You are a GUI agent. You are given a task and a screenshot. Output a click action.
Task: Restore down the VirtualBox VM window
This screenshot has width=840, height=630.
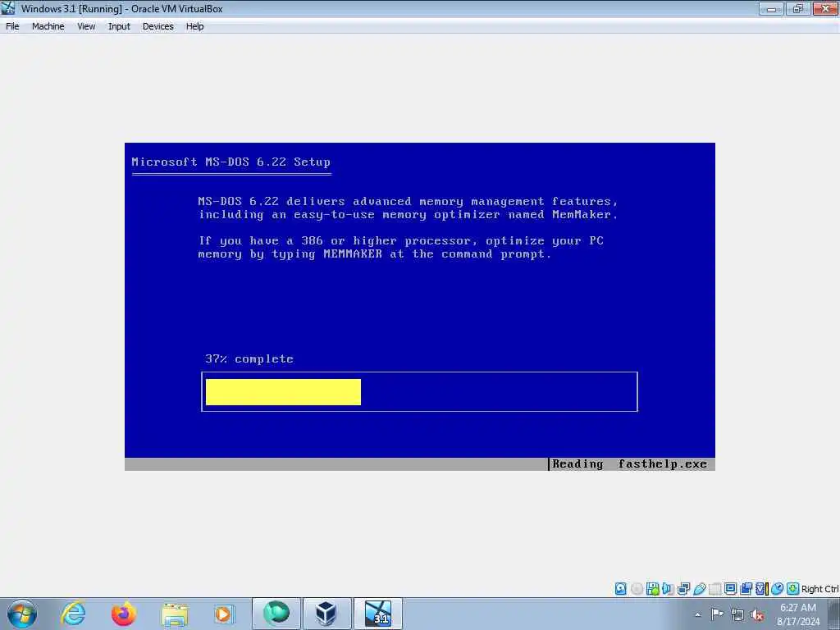[798, 8]
